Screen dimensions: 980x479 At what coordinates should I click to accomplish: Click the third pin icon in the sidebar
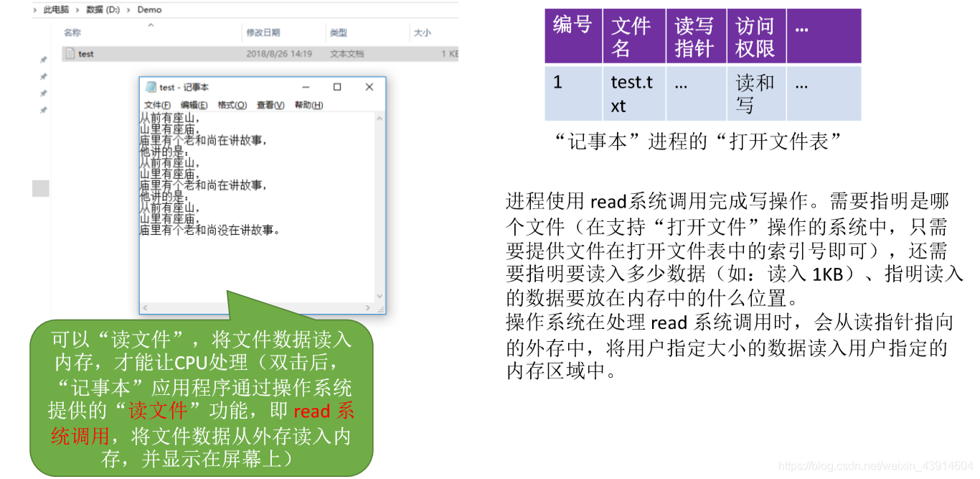43,92
